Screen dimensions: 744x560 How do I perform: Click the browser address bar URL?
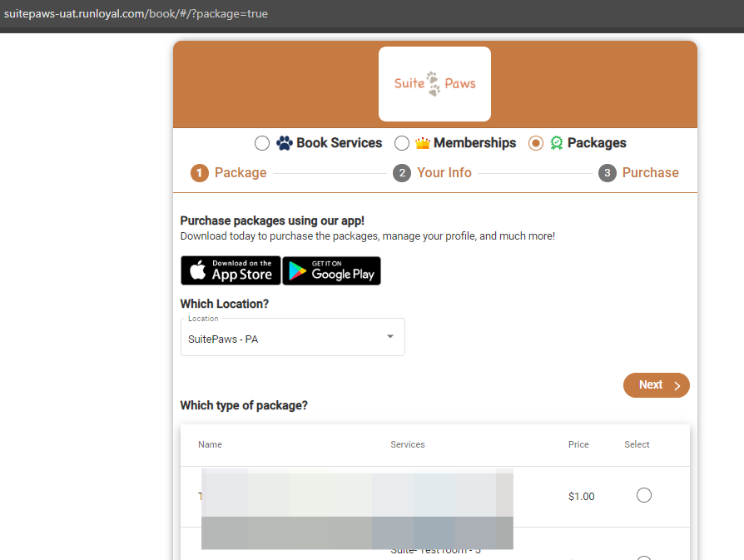point(136,14)
